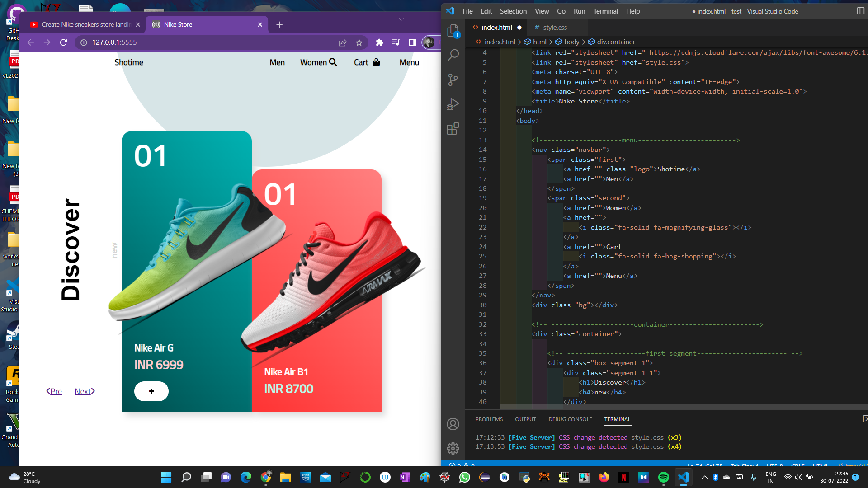Viewport: 868px width, 488px height.
Task: Open the Search view in activity bar
Action: pos(453,55)
